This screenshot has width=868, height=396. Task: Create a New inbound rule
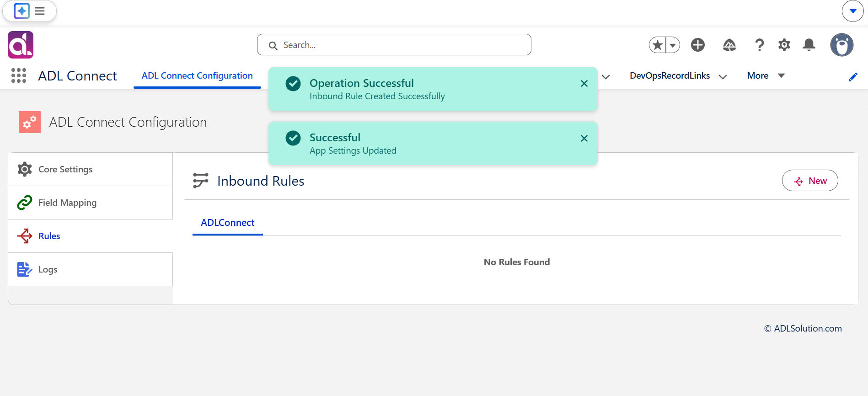[810, 181]
